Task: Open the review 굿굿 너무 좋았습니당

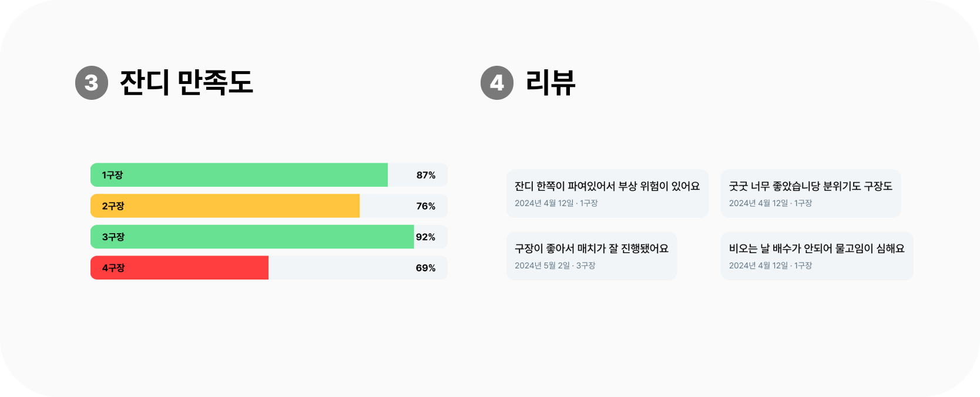Action: (x=811, y=194)
